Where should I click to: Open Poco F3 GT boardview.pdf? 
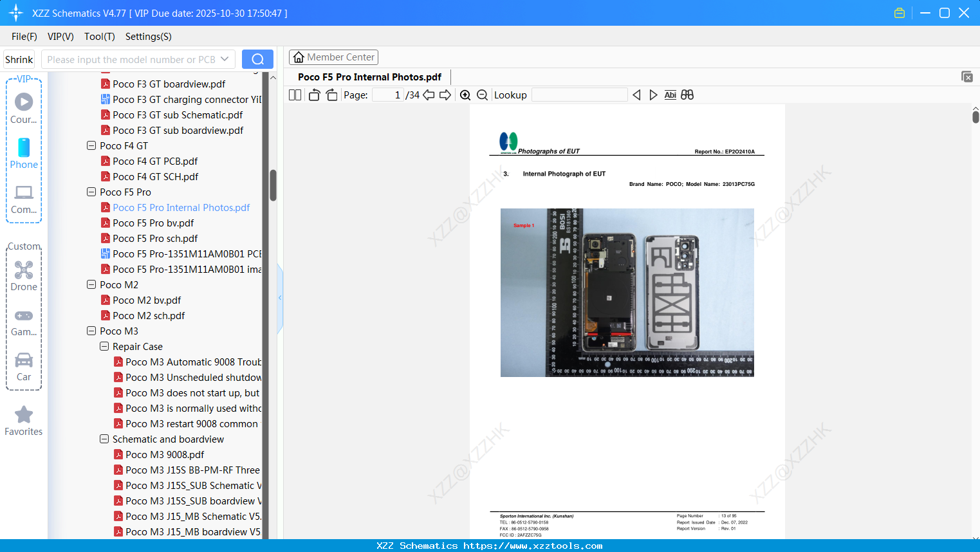click(x=169, y=84)
